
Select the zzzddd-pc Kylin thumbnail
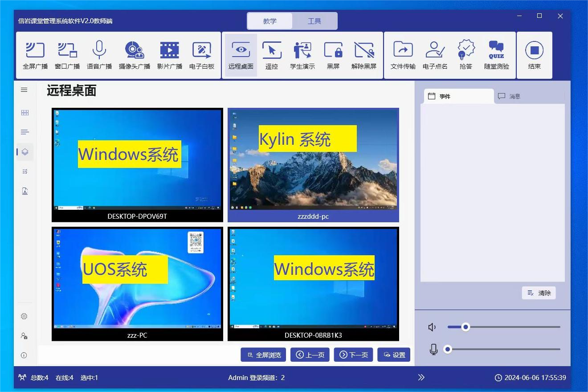(x=313, y=165)
